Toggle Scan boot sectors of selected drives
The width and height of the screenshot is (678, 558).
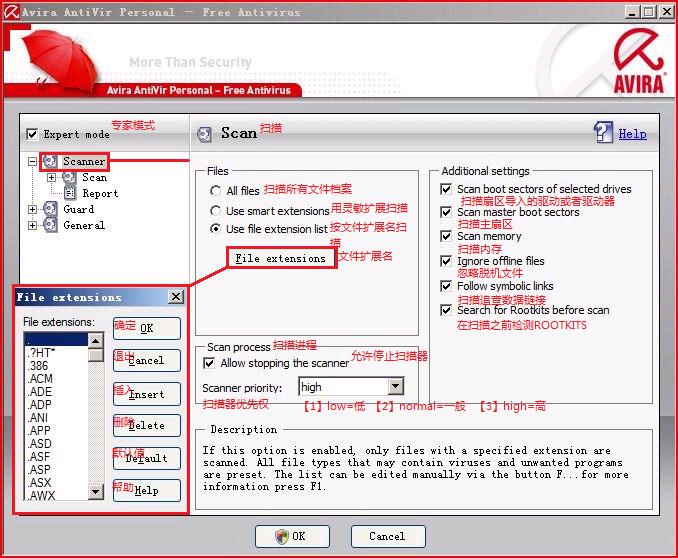[x=446, y=189]
